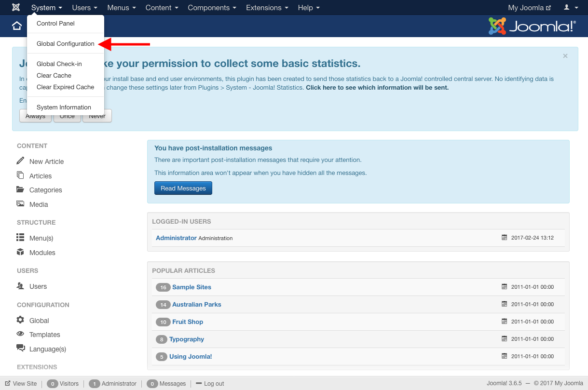Open the Components menu in top bar
Image resolution: width=588 pixels, height=390 pixels.
coord(212,8)
